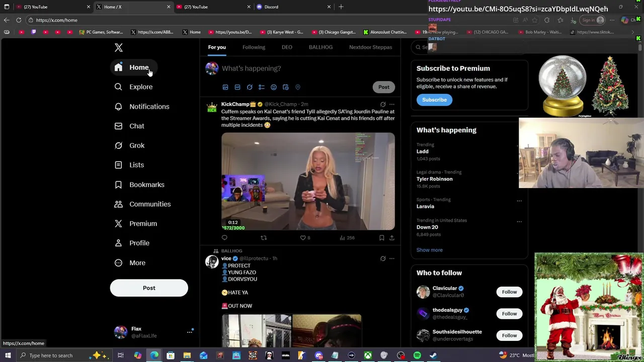
Task: Launch Grok from the sidebar
Action: click(x=130, y=146)
